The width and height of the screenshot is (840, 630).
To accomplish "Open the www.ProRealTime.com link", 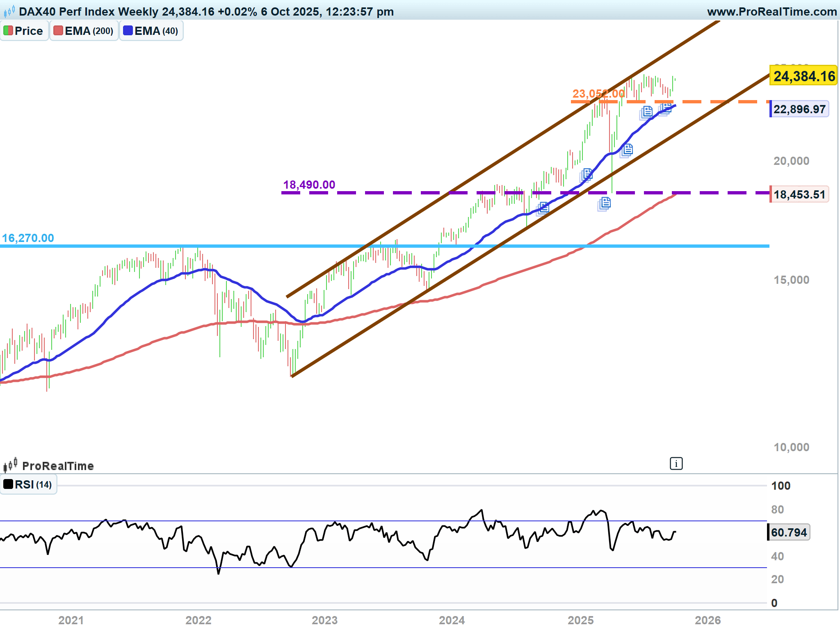I will [x=772, y=11].
